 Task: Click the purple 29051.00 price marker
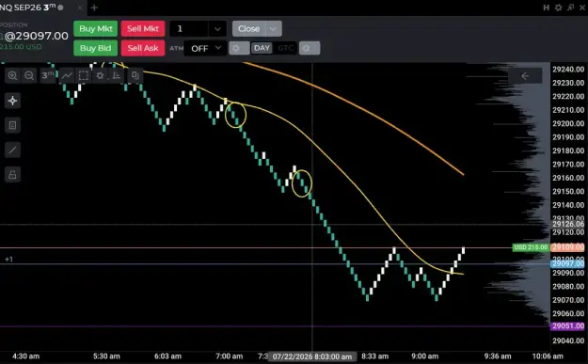568,326
